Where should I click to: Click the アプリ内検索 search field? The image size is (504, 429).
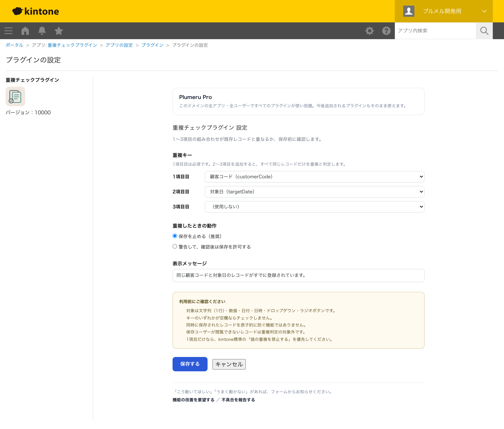435,31
